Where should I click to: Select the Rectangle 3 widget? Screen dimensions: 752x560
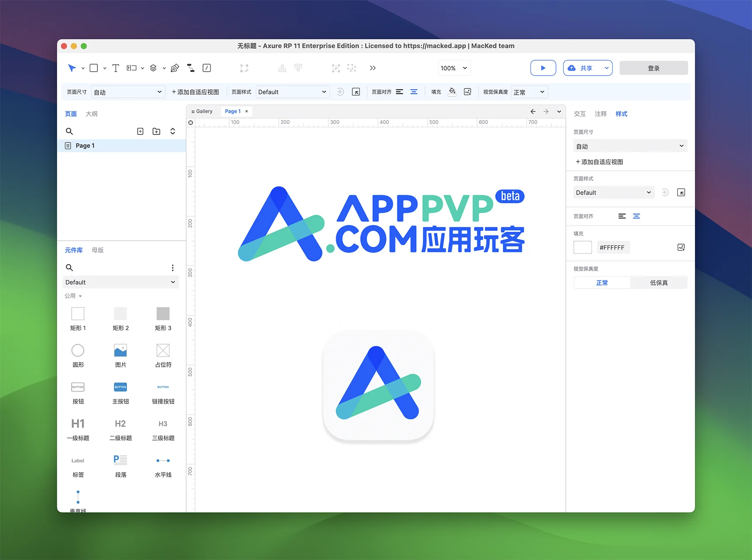(x=163, y=318)
